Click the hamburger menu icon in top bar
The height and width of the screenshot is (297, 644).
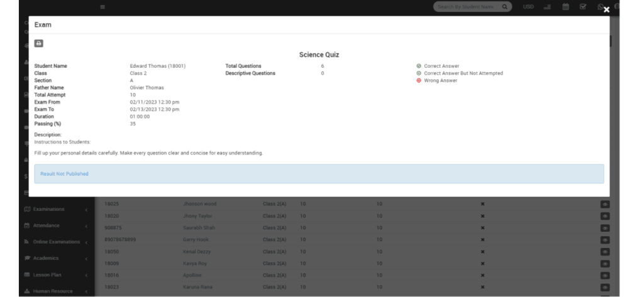pyautogui.click(x=103, y=7)
